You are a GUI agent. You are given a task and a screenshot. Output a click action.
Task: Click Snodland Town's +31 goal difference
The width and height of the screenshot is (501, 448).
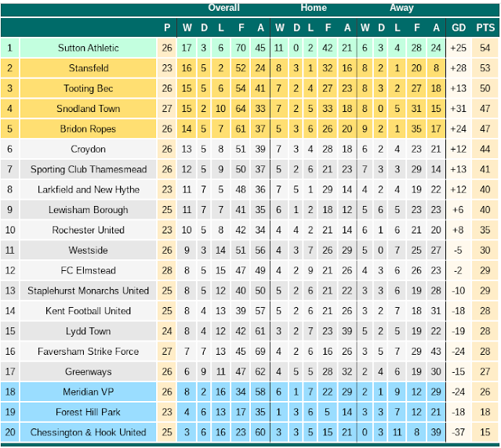point(458,109)
